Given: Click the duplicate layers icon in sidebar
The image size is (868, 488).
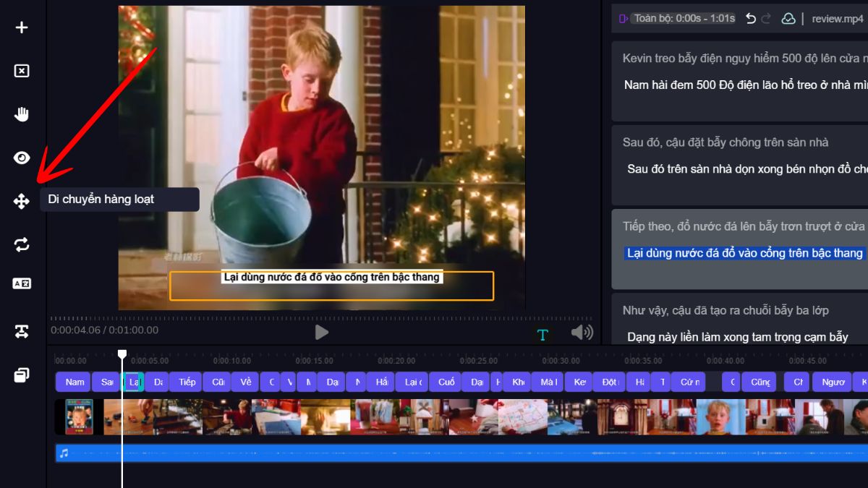Looking at the screenshot, I should tap(22, 374).
